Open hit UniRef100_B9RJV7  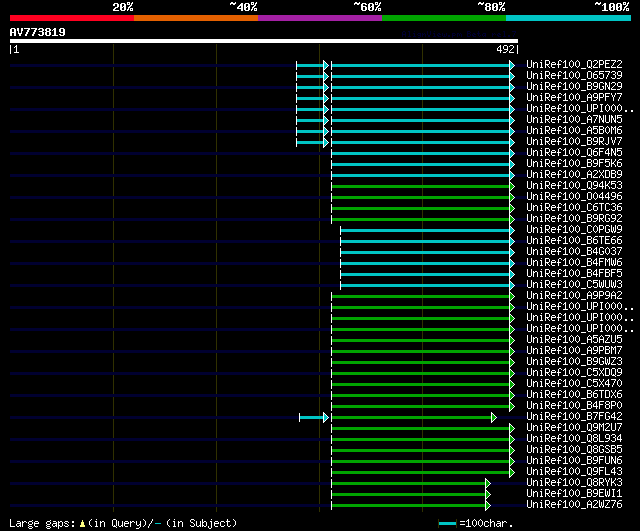pos(574,142)
